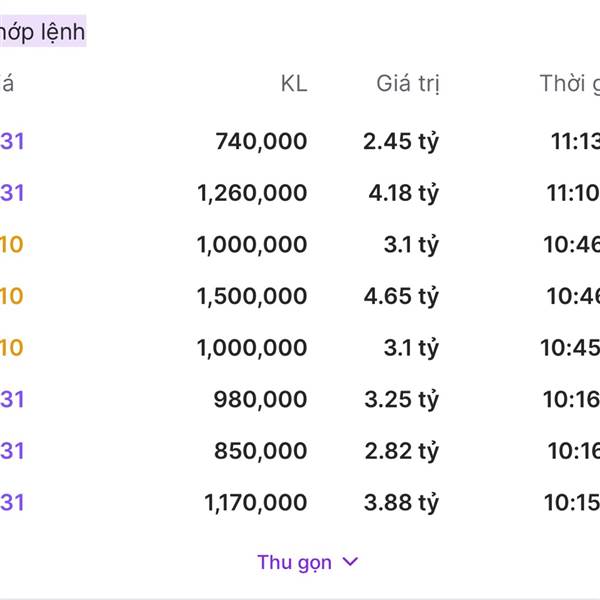This screenshot has width=600, height=600.
Task: Select the 980,000 volume cell
Action: 261,400
